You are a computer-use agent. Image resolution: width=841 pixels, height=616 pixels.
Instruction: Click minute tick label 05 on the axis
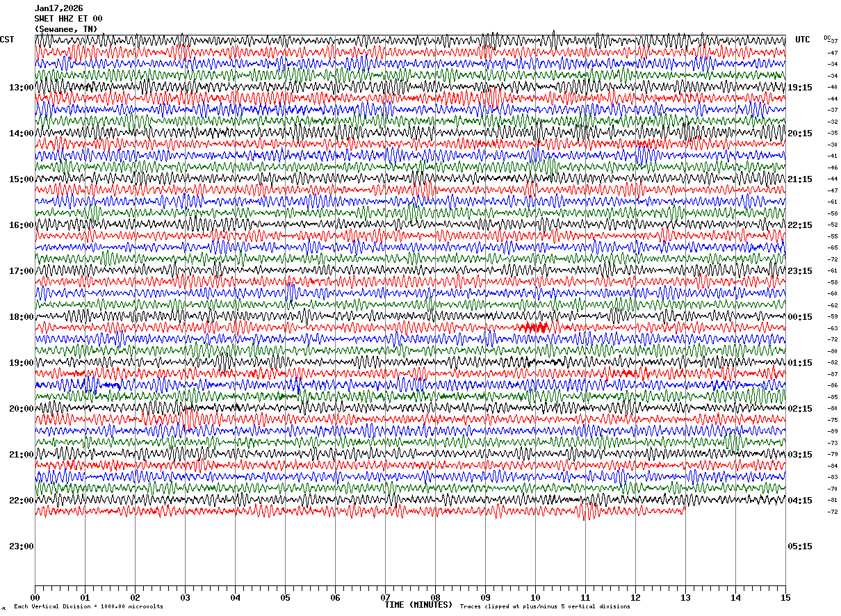click(285, 597)
